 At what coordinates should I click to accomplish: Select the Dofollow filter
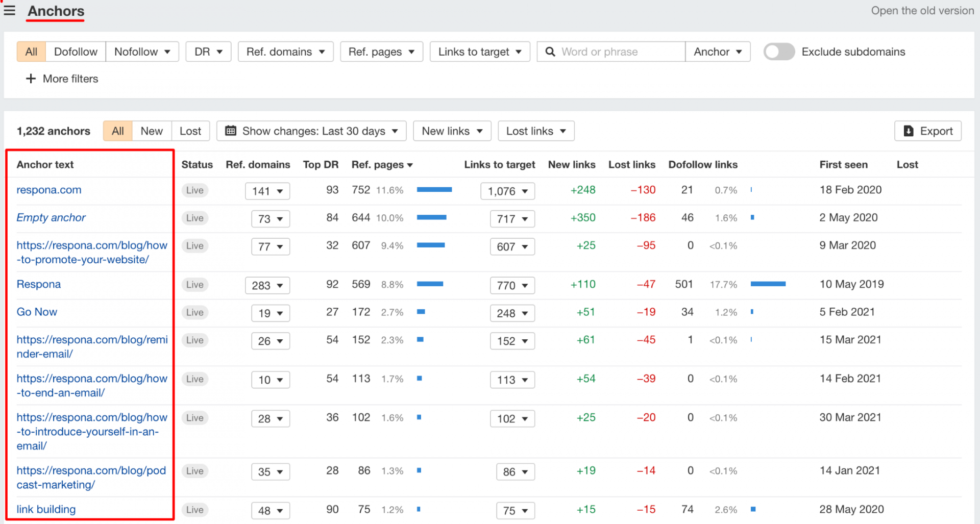pos(76,52)
